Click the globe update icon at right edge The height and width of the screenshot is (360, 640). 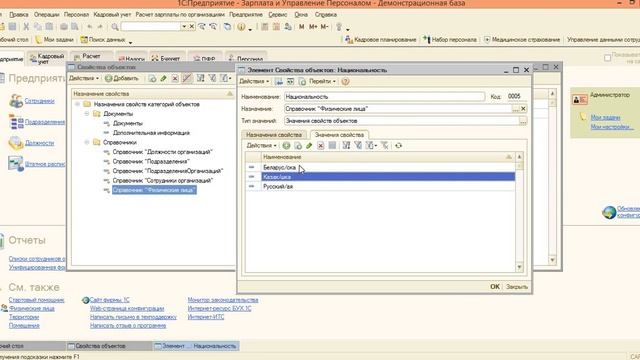(609, 212)
